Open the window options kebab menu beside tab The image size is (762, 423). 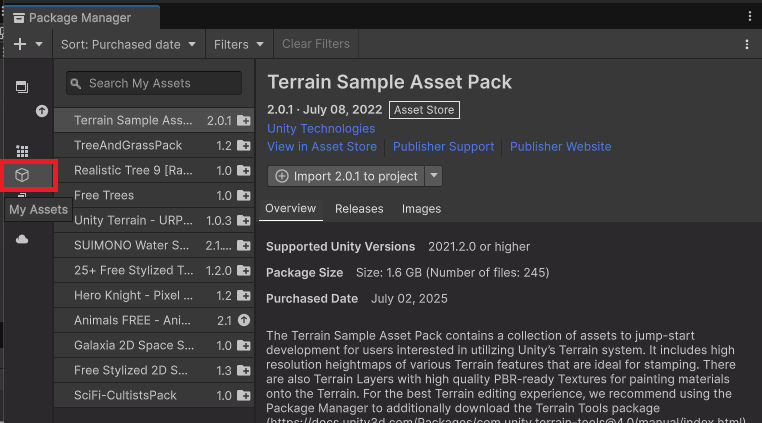[x=750, y=16]
